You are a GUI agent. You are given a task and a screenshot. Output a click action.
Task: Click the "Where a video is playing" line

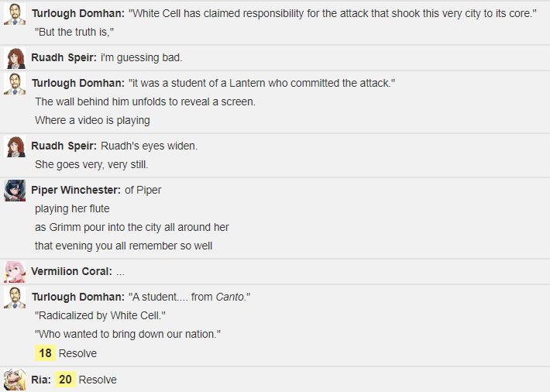point(92,120)
